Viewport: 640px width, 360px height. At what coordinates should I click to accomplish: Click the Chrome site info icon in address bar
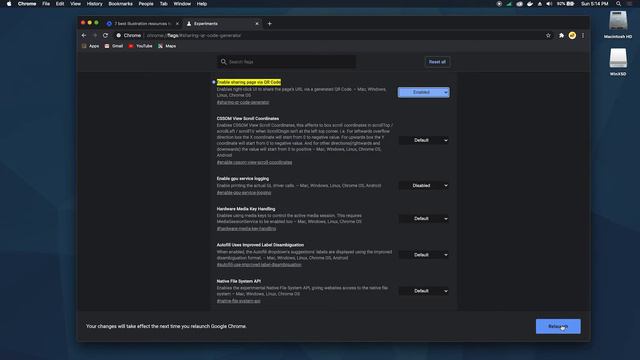click(x=118, y=36)
